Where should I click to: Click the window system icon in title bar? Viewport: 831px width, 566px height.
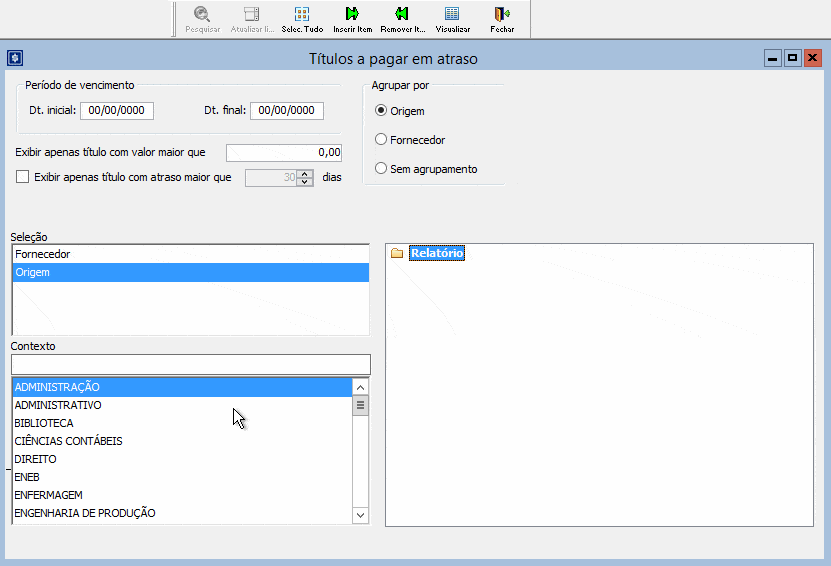coord(14,59)
